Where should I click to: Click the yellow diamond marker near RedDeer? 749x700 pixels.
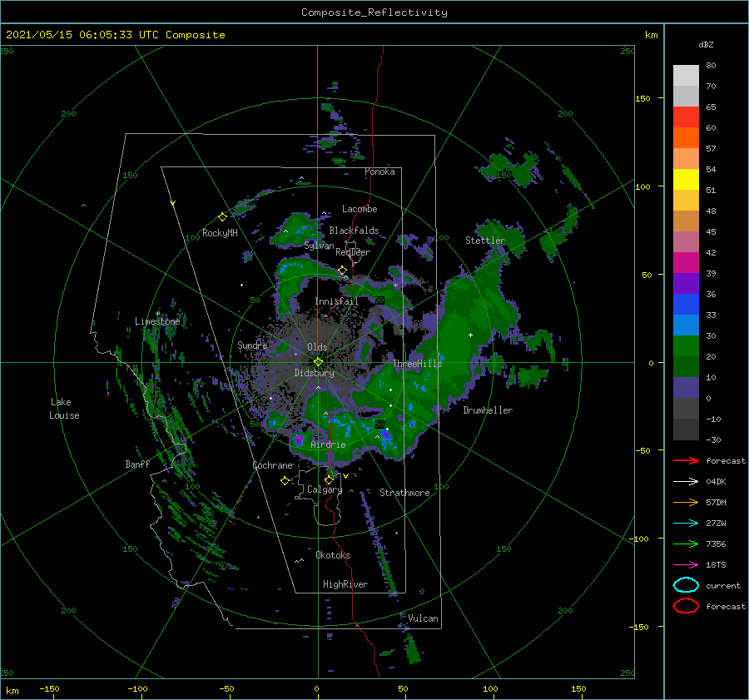pos(342,271)
